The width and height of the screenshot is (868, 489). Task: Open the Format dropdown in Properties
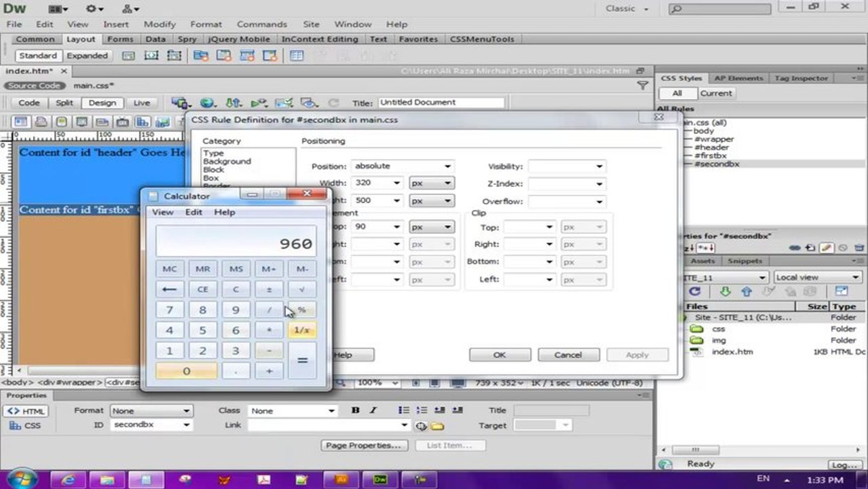click(151, 411)
